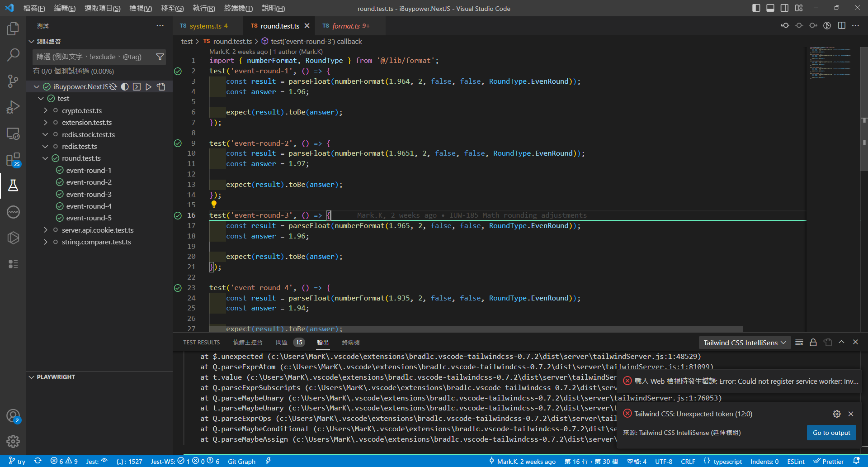Switch to the systems.ts editor tab

click(204, 26)
